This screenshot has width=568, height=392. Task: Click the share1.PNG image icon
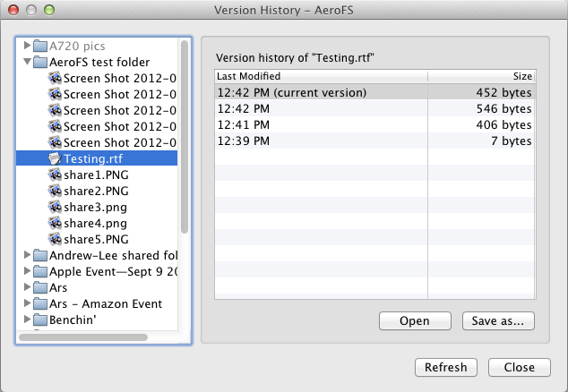[x=55, y=175]
